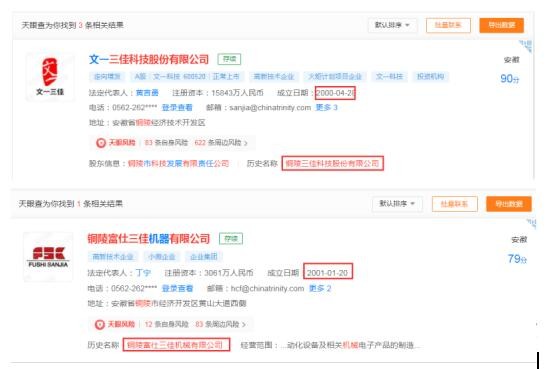Expand the 622 条周边风险 arrow

pyautogui.click(x=246, y=143)
